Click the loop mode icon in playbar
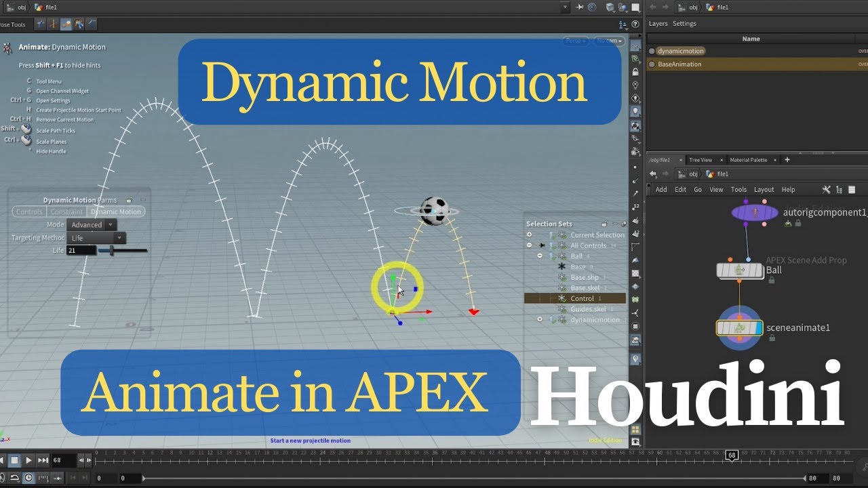Image resolution: width=868 pixels, height=488 pixels. click(x=14, y=478)
